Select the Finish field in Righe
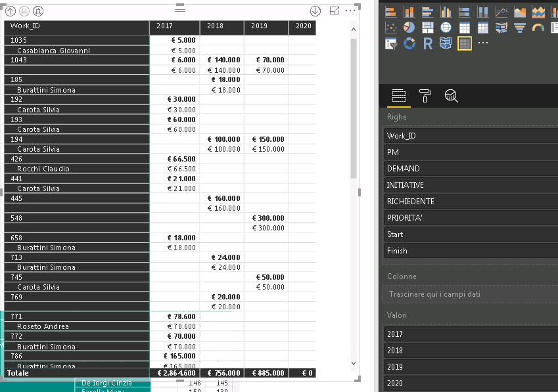 coord(471,251)
